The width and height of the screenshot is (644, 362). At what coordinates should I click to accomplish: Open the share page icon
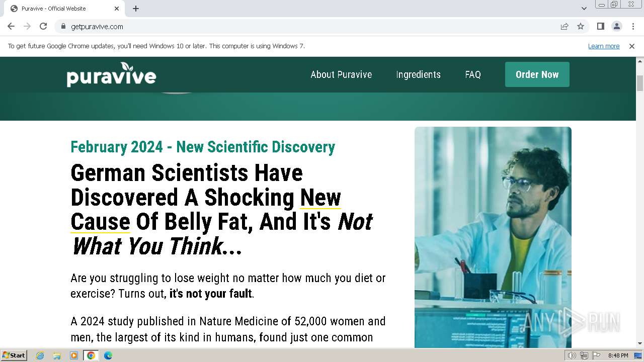point(565,27)
